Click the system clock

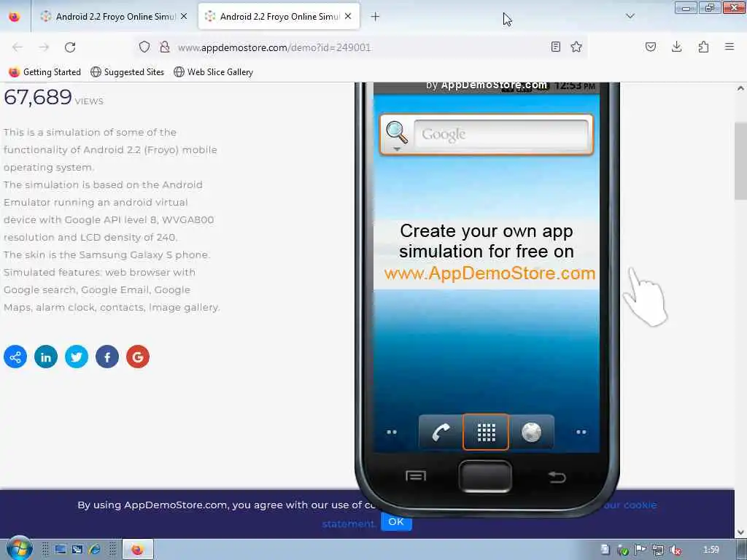[711, 550]
